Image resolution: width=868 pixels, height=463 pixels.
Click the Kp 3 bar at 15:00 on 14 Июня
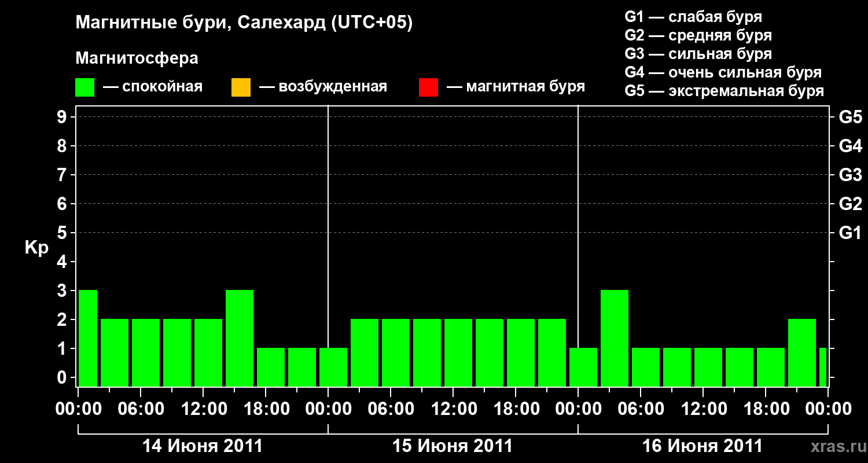(x=240, y=338)
